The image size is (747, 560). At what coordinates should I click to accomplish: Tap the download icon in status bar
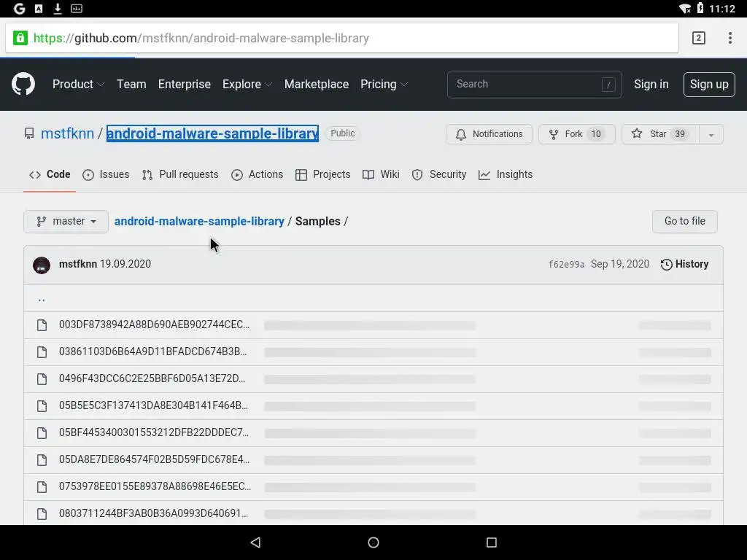[58, 9]
